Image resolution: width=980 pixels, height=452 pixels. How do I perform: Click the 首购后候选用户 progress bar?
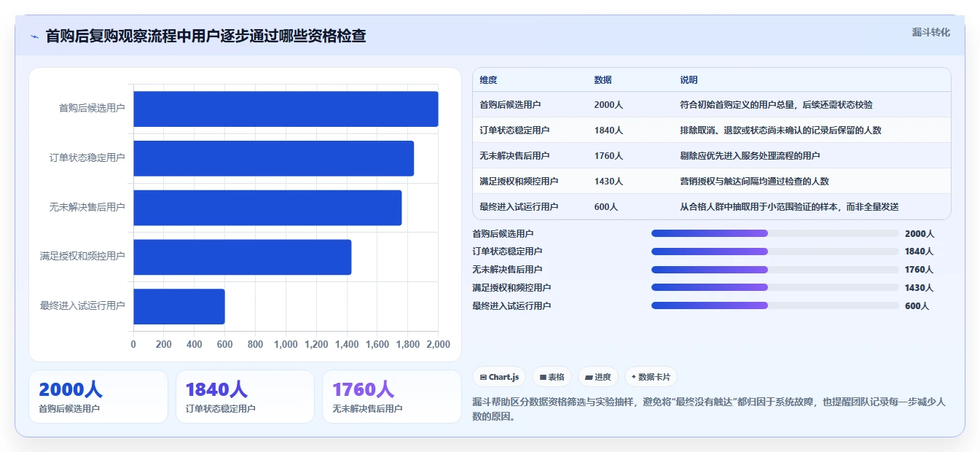point(775,233)
